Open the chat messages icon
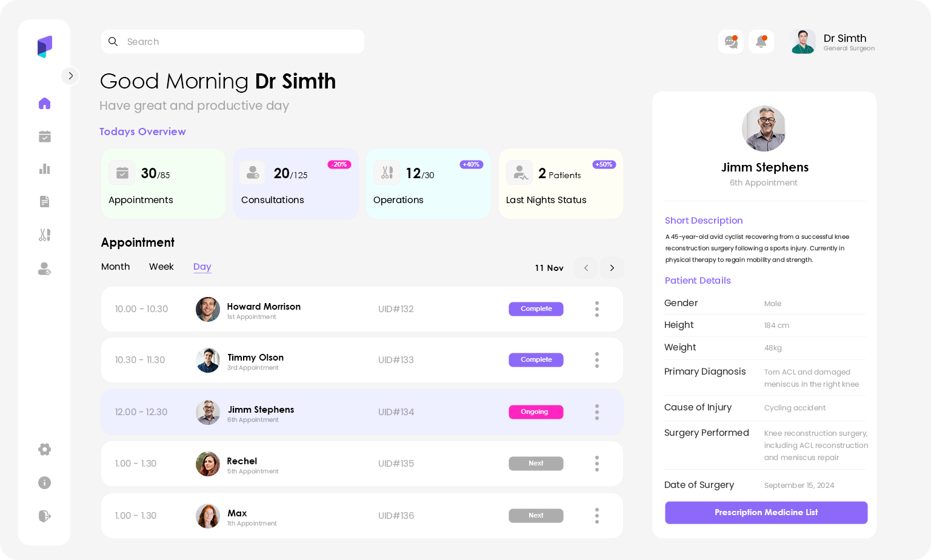Screen dimensions: 931x560 click(731, 42)
